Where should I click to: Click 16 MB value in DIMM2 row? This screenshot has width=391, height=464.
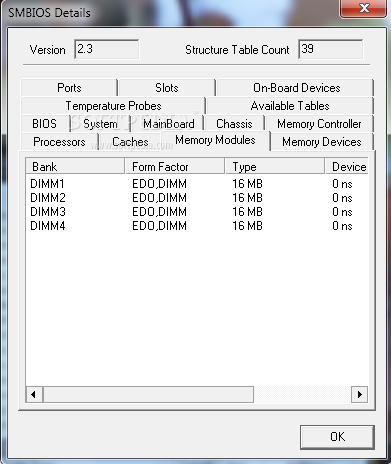coord(247,198)
